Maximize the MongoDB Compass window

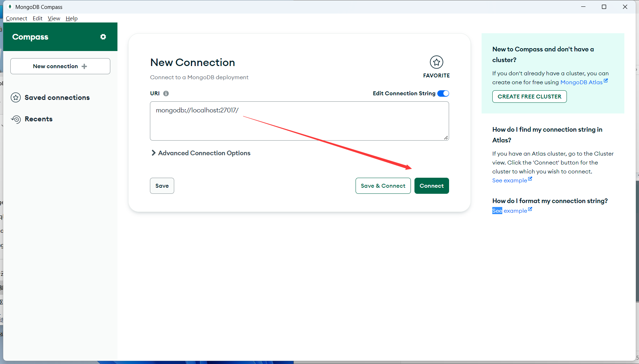(x=604, y=7)
